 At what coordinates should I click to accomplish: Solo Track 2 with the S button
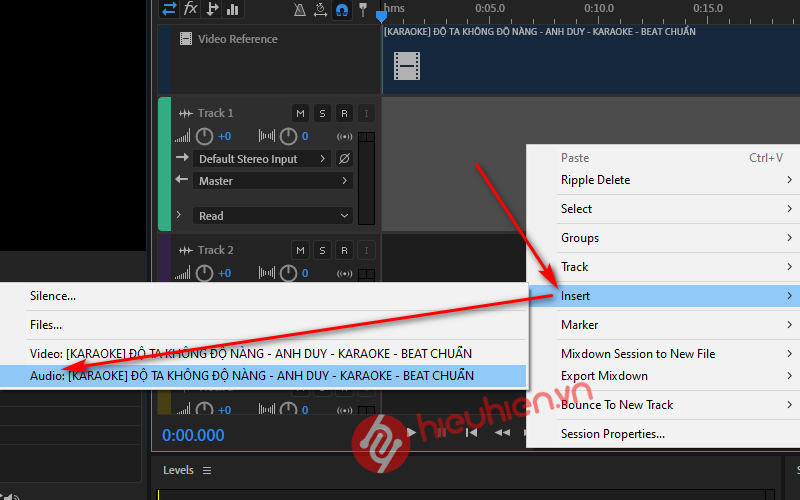[x=322, y=251]
